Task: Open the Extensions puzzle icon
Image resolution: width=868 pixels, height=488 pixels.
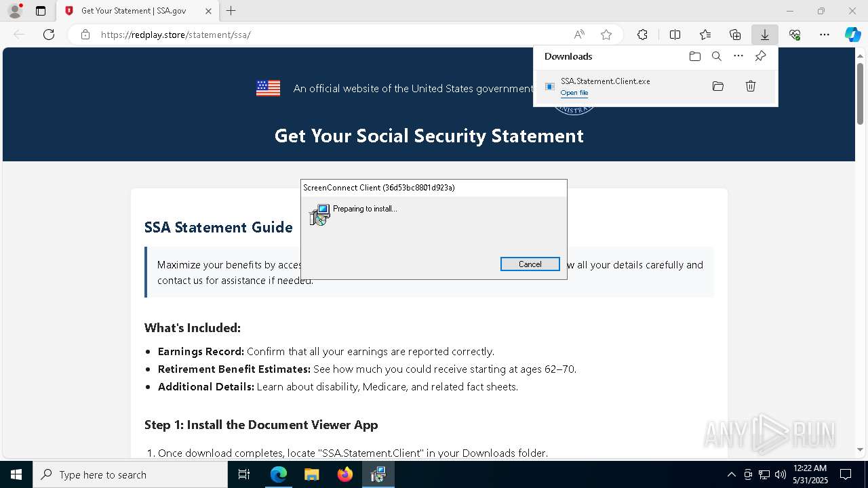Action: click(x=642, y=35)
